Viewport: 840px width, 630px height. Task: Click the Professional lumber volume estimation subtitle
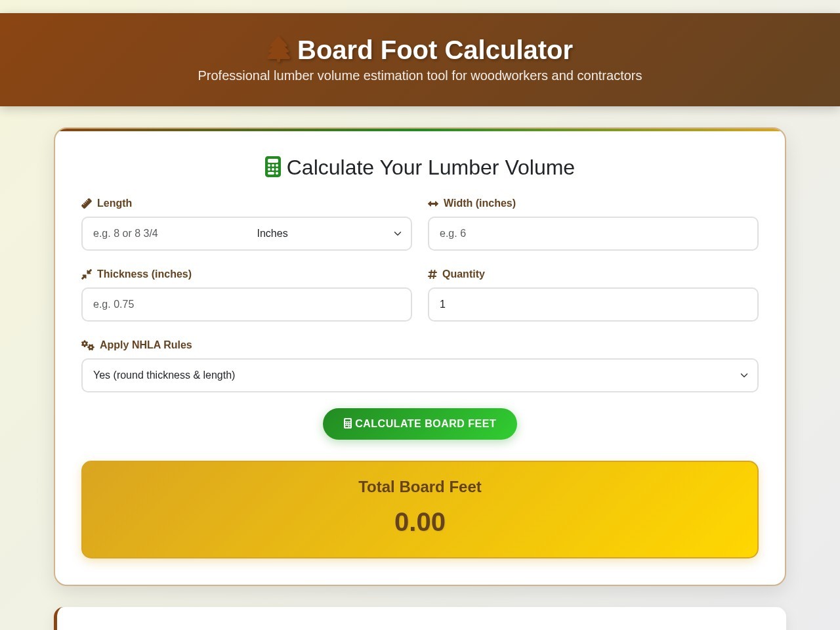[420, 75]
